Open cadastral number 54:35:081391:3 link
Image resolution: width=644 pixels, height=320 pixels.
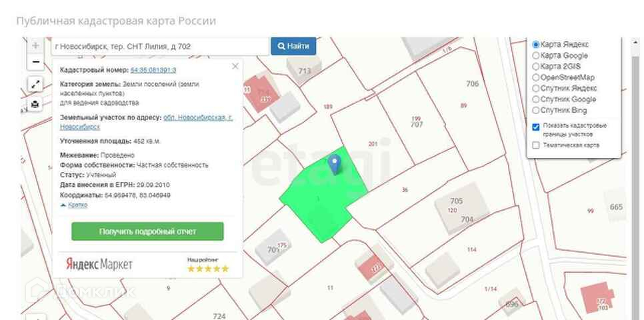click(x=153, y=70)
